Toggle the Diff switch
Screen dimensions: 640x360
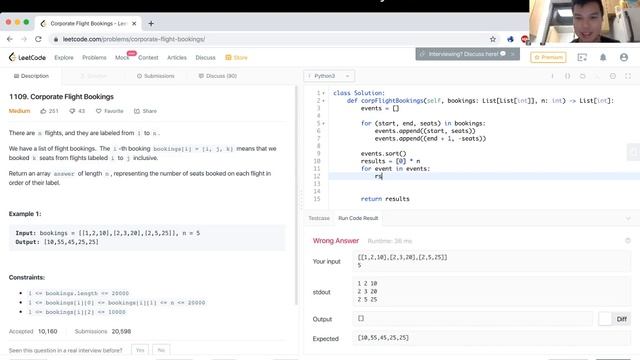[615, 319]
